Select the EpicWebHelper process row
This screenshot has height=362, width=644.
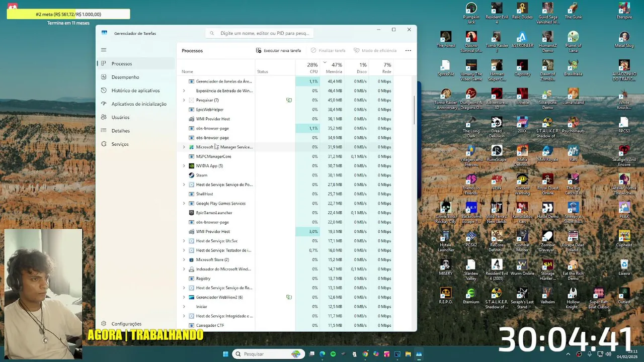tap(286, 110)
